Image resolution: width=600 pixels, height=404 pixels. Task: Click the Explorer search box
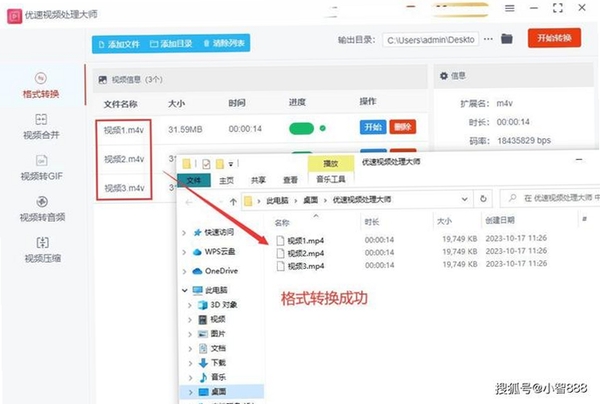pos(551,198)
